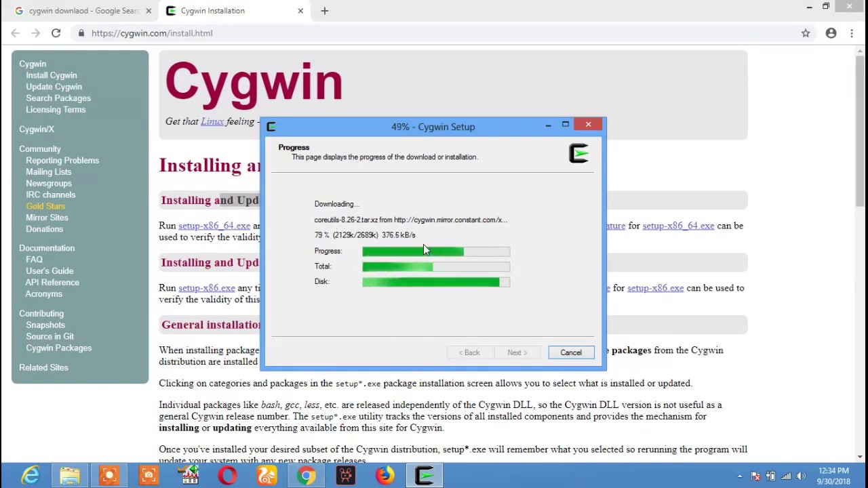
Task: Open the graph chart taskbar icon
Action: click(188, 475)
